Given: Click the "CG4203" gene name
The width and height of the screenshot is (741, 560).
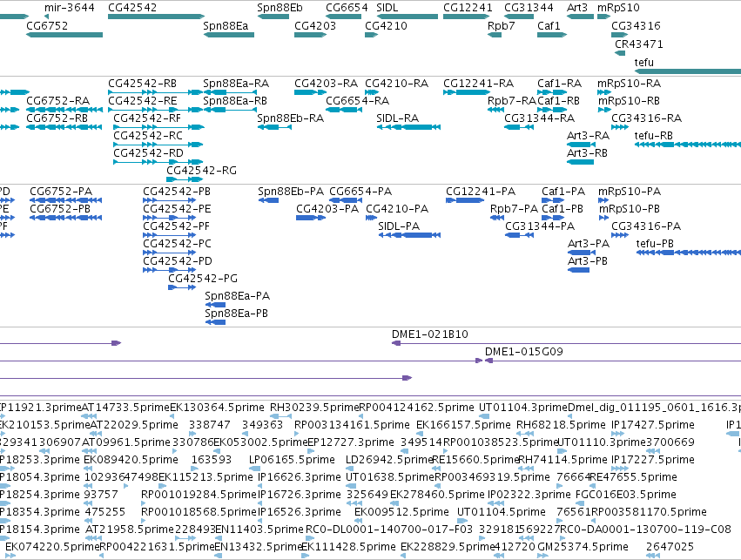Looking at the screenshot, I should tap(315, 25).
